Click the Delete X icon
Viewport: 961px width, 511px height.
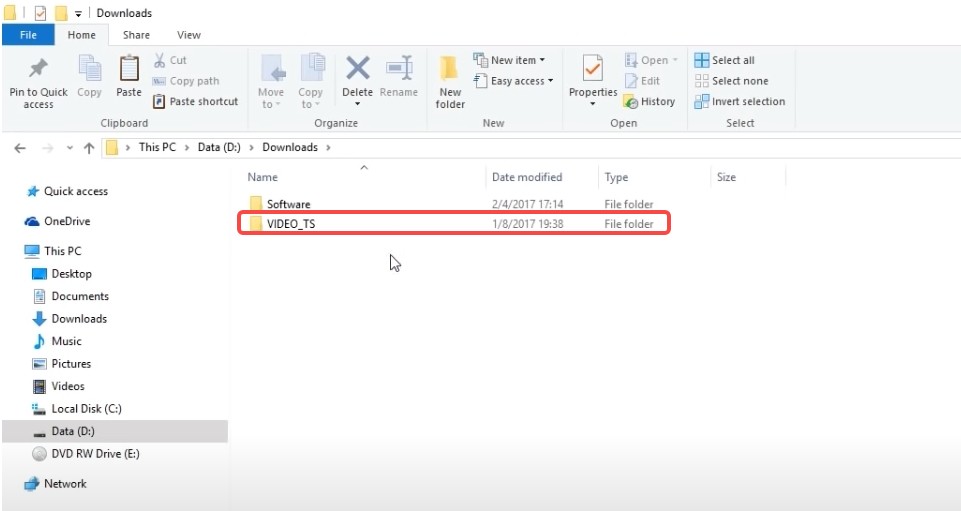point(357,68)
